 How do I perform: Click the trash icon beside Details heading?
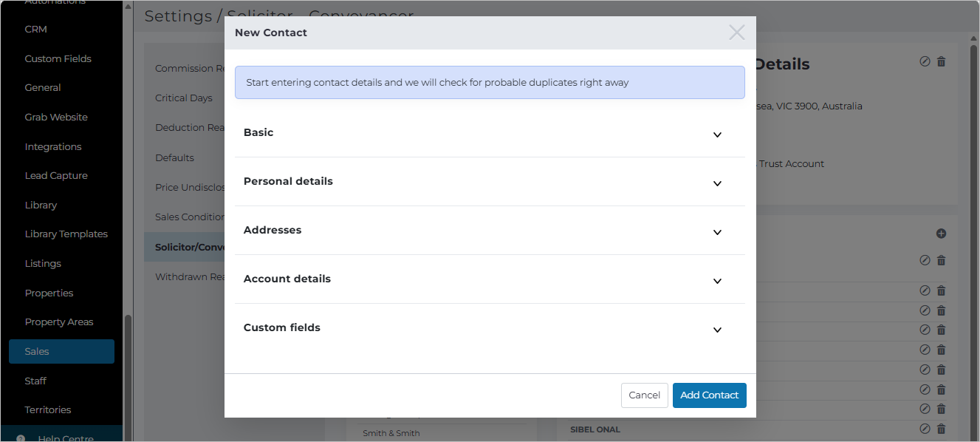(941, 61)
